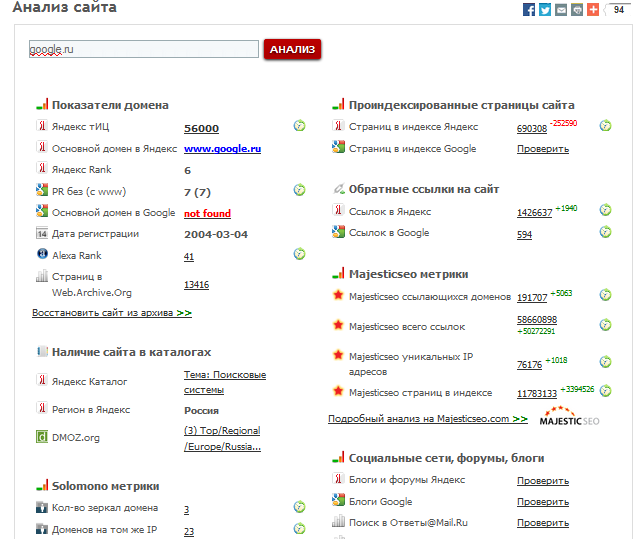
Task: Open more sharing options plus icon
Action: [x=593, y=9]
